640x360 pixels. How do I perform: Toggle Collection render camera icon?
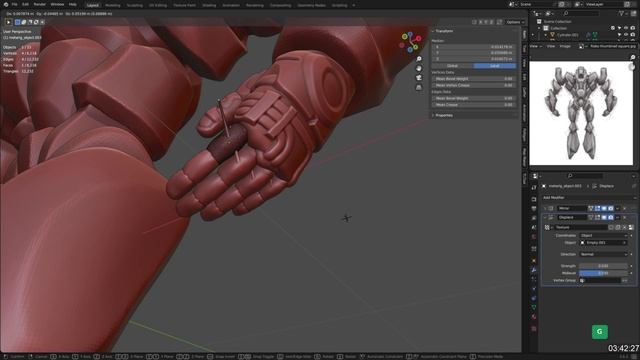pos(633,28)
